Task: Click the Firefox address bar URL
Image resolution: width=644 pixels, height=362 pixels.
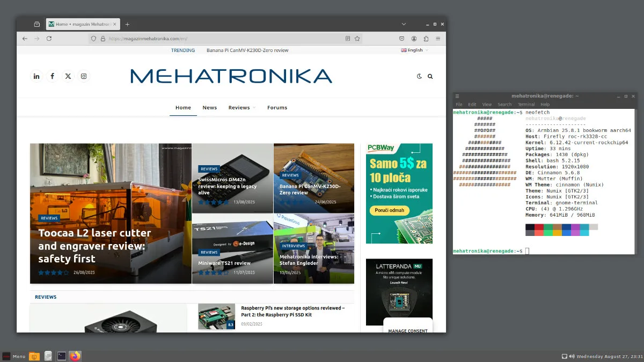Action: coord(148,39)
